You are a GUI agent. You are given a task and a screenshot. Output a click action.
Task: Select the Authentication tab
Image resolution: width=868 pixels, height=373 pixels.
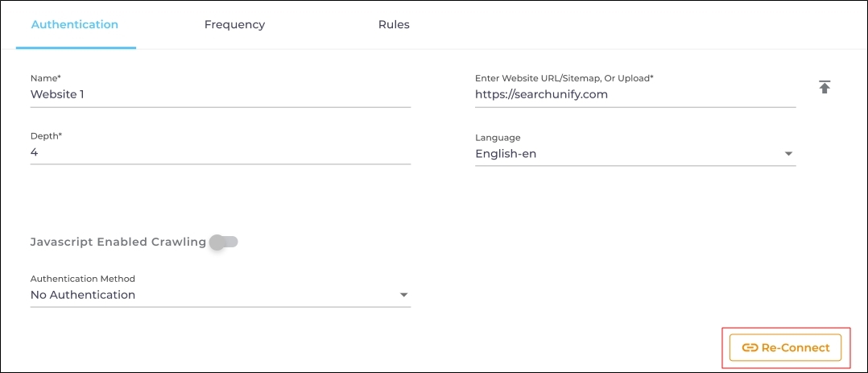pyautogui.click(x=75, y=25)
